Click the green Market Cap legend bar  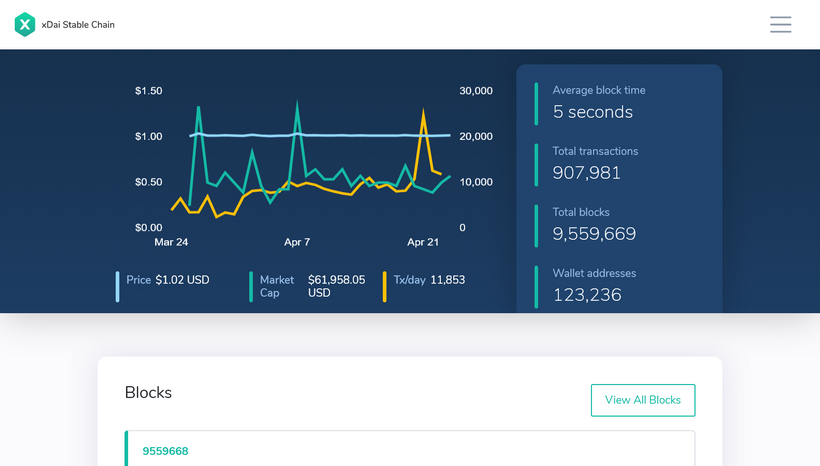point(251,287)
